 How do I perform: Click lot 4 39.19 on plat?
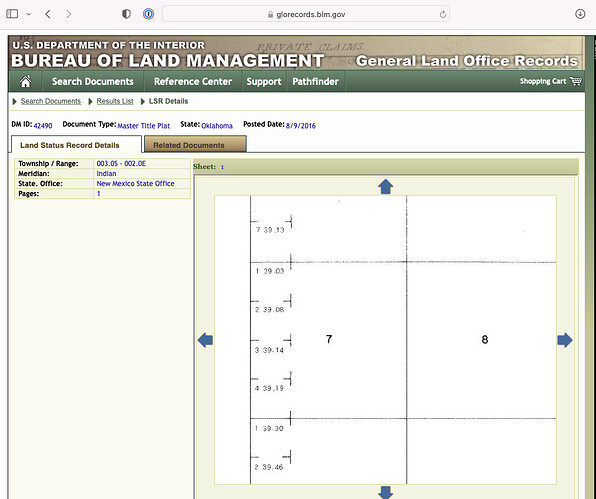[269, 388]
